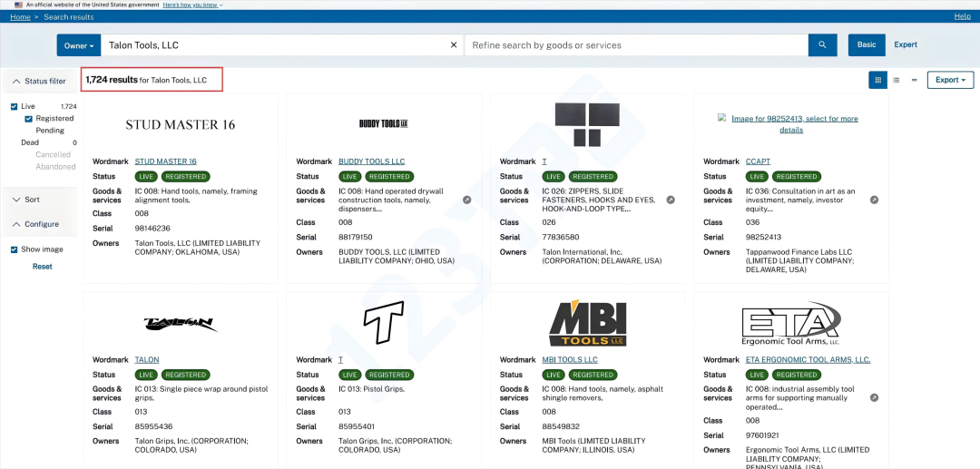This screenshot has height=469, width=980.
Task: Click STUD MASTER 16 logo image
Action: (180, 124)
